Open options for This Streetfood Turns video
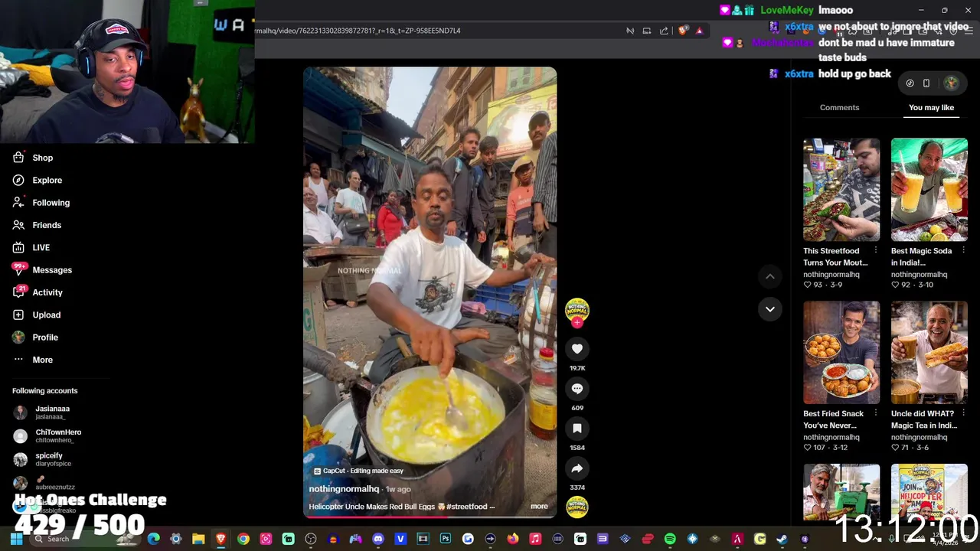 tap(876, 251)
